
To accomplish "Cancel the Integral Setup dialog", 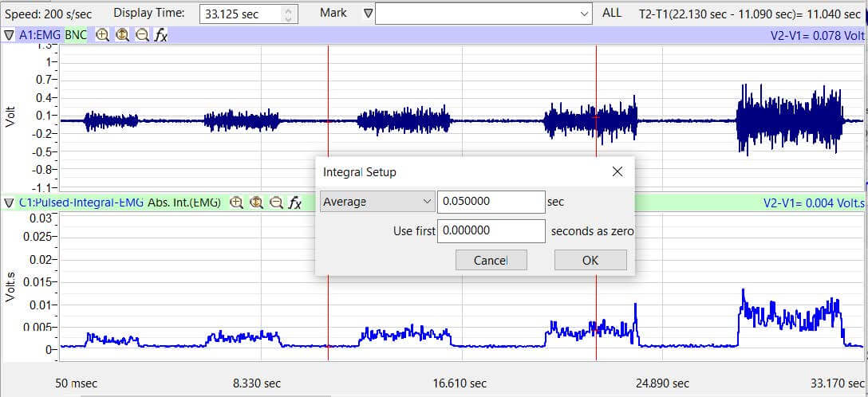I will click(491, 260).
